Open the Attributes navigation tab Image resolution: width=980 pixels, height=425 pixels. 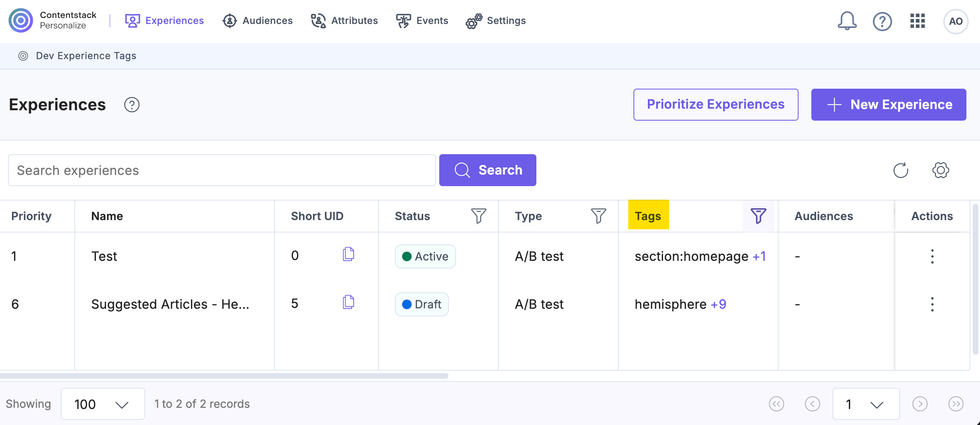pyautogui.click(x=344, y=20)
